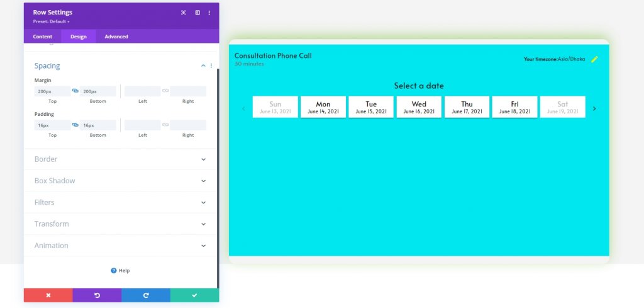Image resolution: width=644 pixels, height=308 pixels.
Task: Click the Select a date heading
Action: (419, 86)
